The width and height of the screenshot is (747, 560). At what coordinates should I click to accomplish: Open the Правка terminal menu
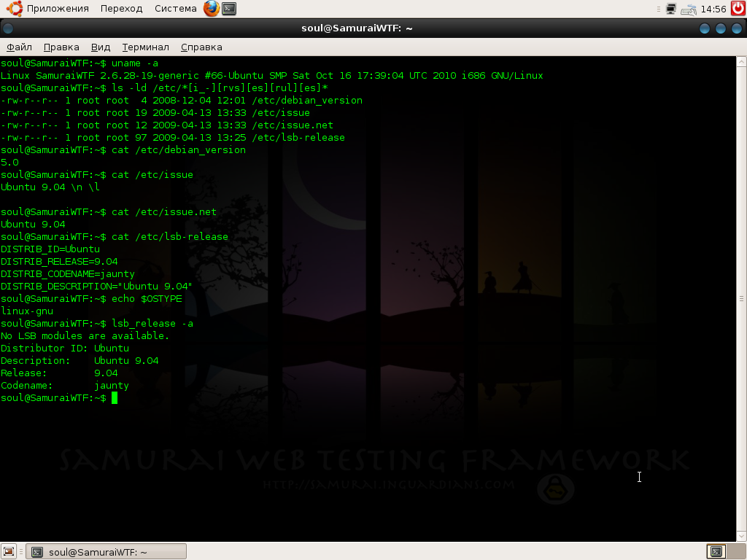tap(61, 47)
